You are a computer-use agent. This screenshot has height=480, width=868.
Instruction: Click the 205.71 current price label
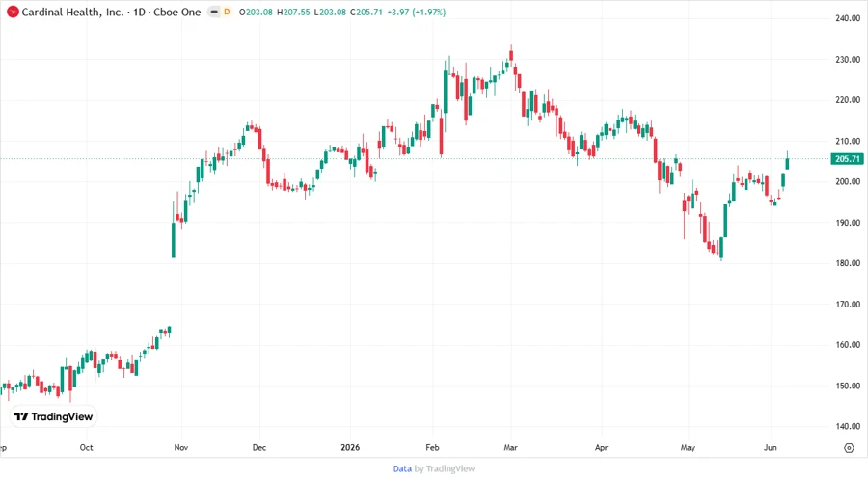[x=847, y=159]
